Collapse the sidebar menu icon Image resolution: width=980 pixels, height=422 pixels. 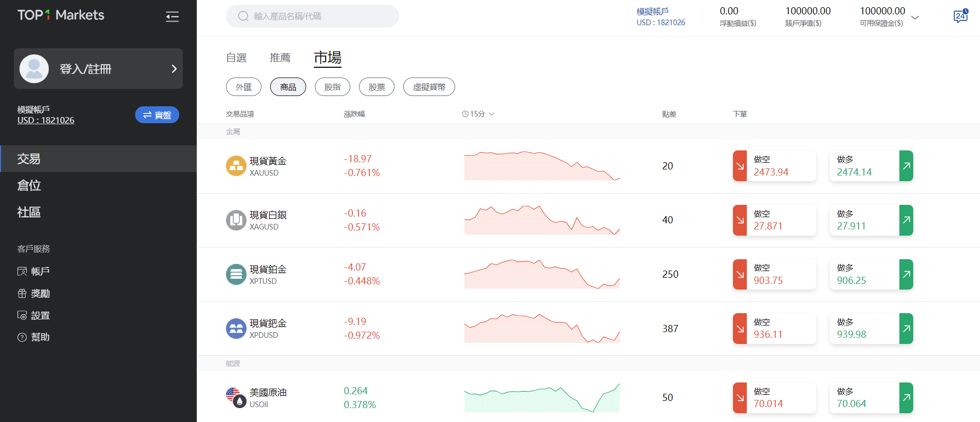click(172, 16)
